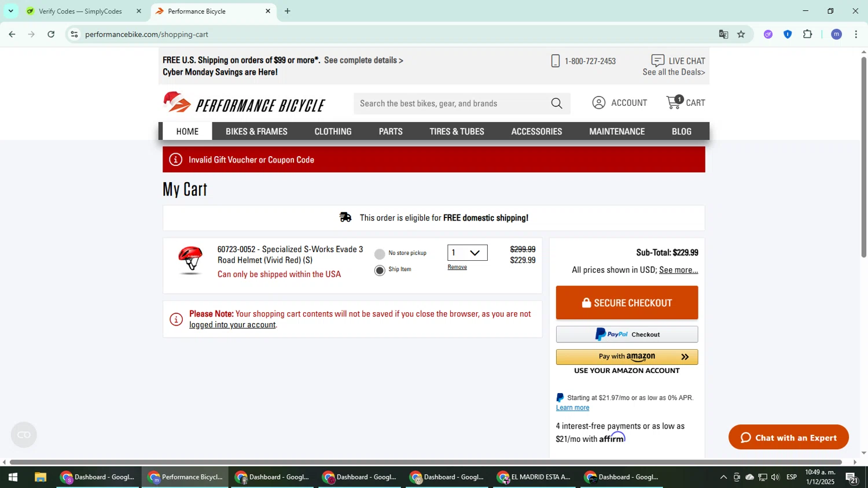868x488 pixels.
Task: Select Ship Item option
Action: pyautogui.click(x=380, y=270)
